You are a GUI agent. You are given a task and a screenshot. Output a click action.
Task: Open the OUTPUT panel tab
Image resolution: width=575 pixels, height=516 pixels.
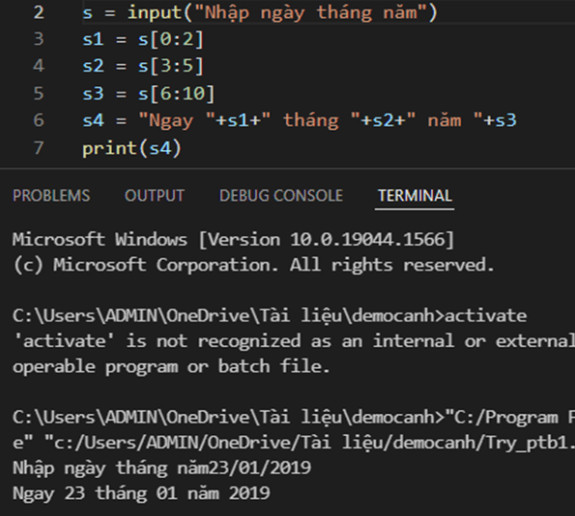pyautogui.click(x=154, y=196)
